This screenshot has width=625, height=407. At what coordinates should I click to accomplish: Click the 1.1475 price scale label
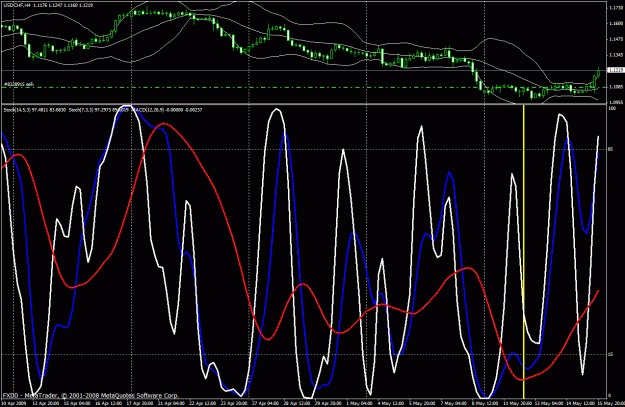pyautogui.click(x=616, y=39)
